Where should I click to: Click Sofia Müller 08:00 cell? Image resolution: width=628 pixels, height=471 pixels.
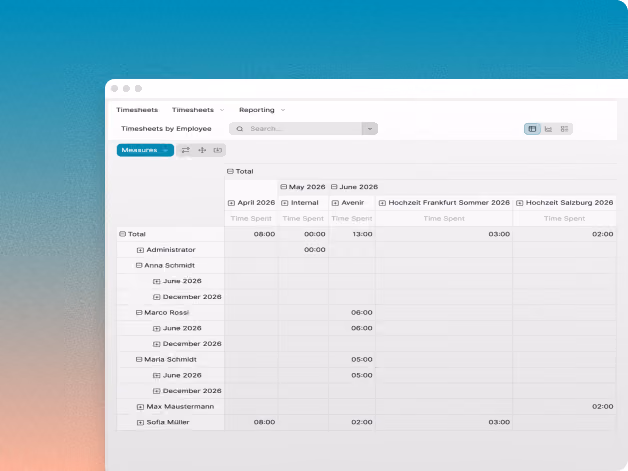(x=251, y=423)
